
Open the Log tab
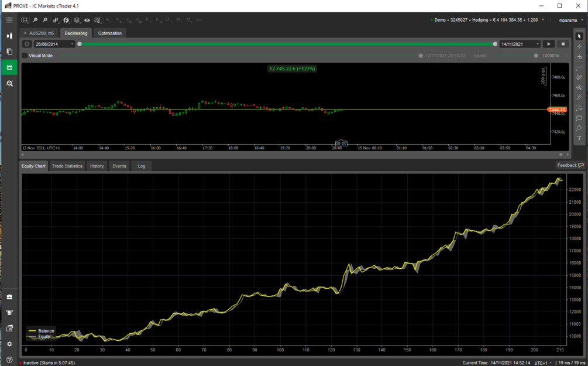[x=142, y=166]
